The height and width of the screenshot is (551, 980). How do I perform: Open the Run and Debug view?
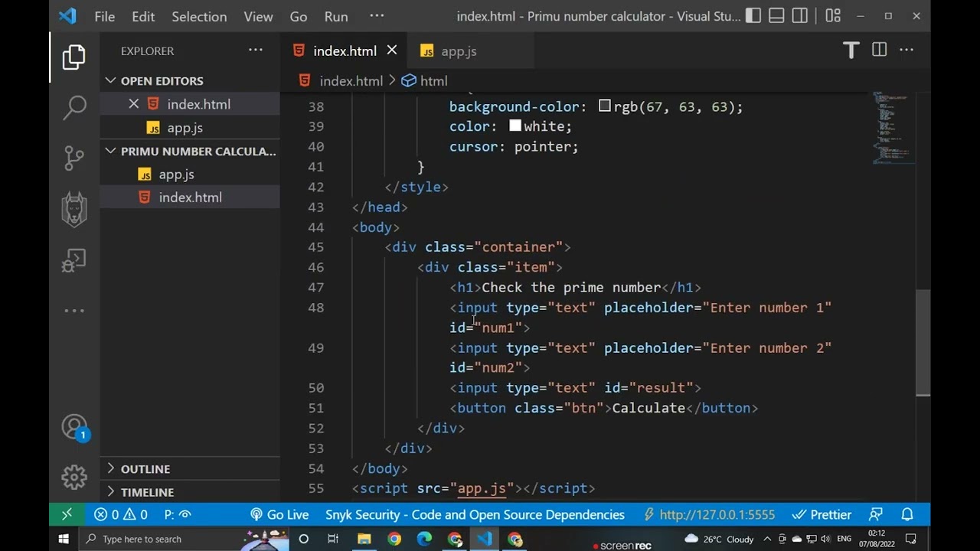[x=74, y=260]
